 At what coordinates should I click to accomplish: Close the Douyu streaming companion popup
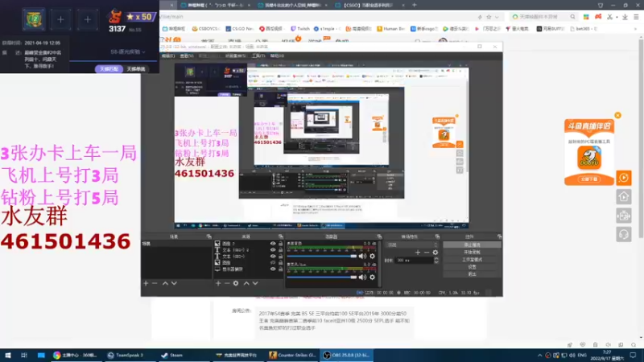tap(617, 115)
